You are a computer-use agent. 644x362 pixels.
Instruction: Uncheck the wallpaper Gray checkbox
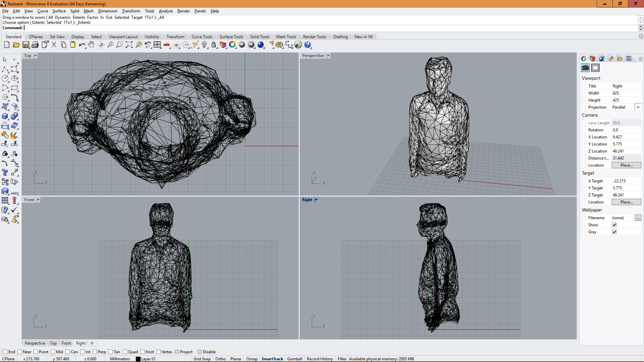pyautogui.click(x=614, y=232)
